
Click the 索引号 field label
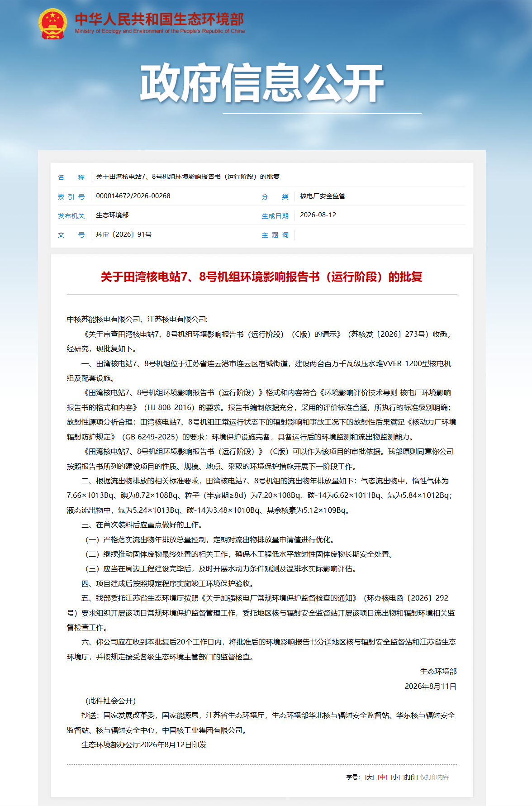71,196
